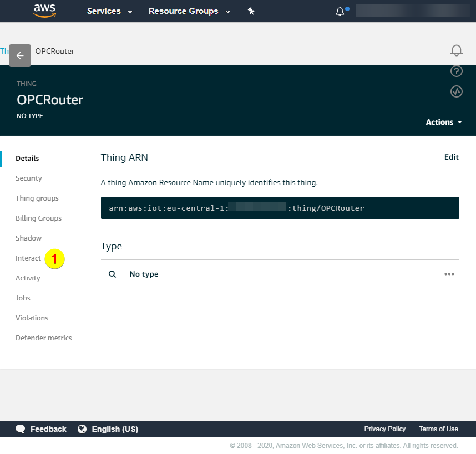Click the help question mark icon
The image size is (476, 454).
(x=456, y=71)
